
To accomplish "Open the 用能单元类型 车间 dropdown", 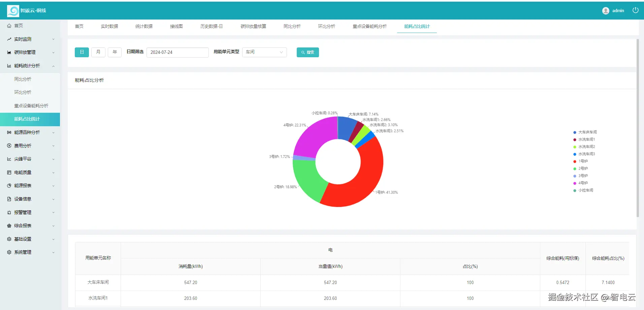I will coord(264,52).
